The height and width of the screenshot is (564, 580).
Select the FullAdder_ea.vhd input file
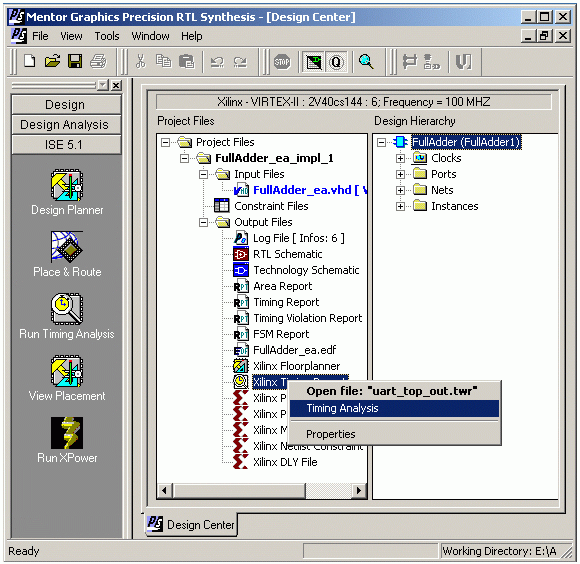point(310,190)
